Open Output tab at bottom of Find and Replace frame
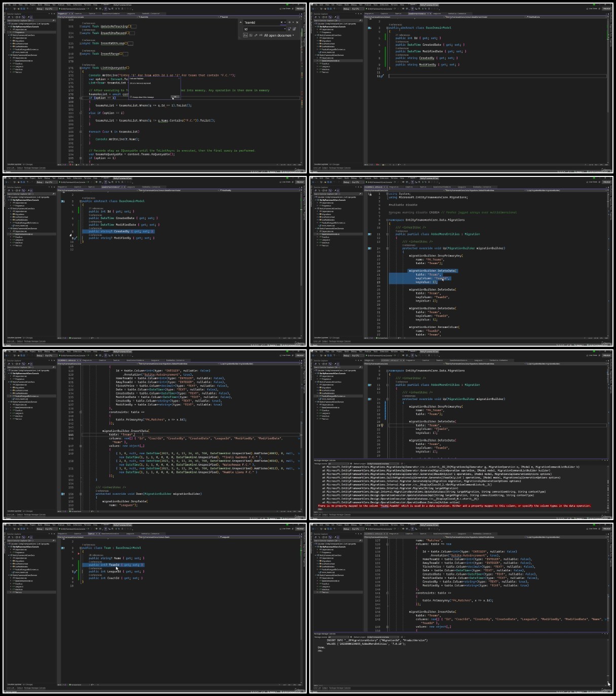This screenshot has width=616, height=696. (20, 168)
